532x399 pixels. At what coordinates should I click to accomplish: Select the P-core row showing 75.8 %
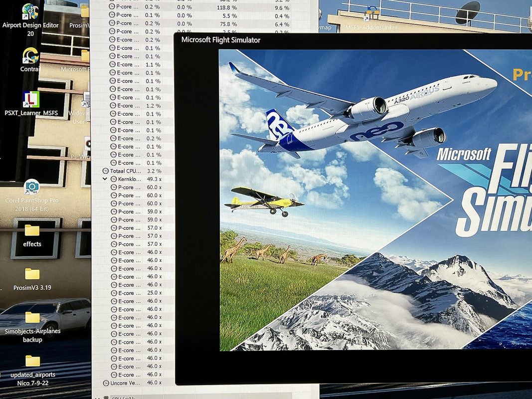199,23
